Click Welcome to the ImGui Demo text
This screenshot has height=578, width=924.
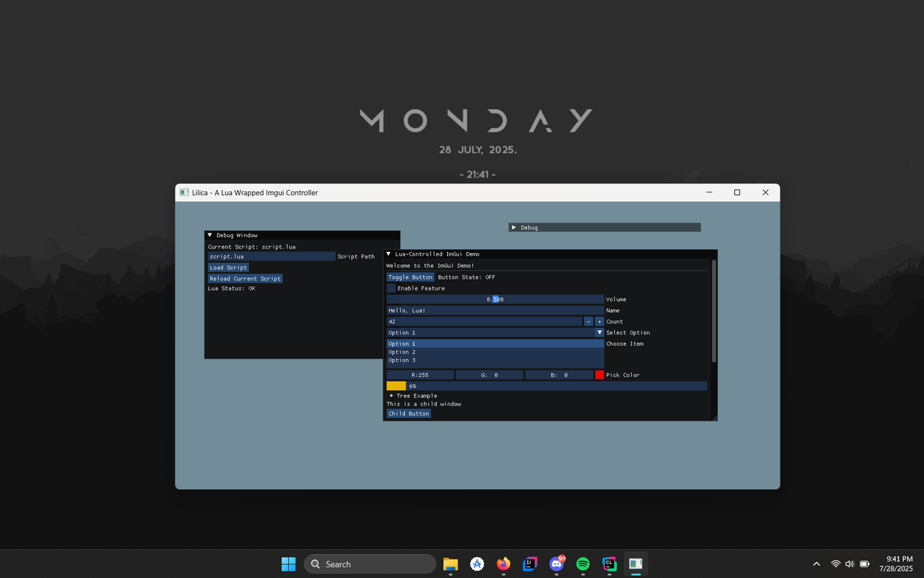coord(430,266)
